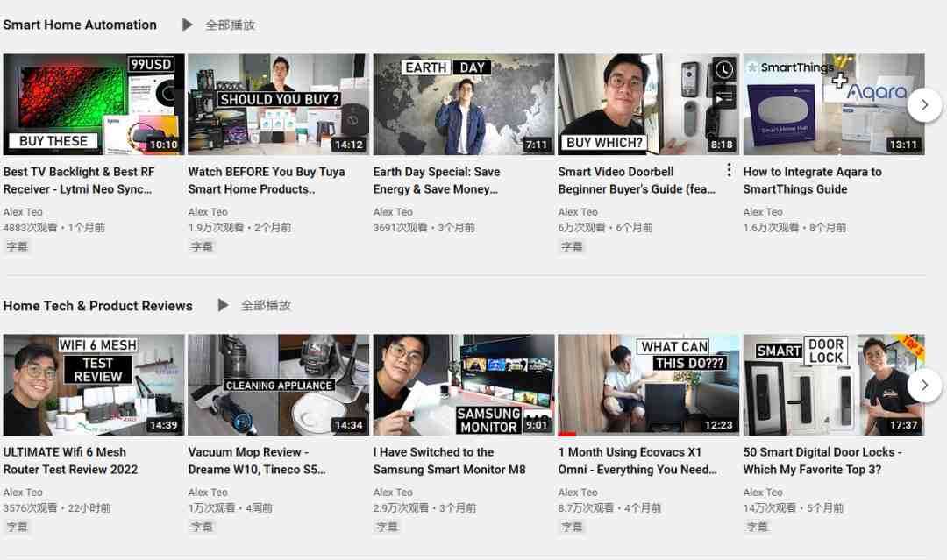This screenshot has width=947, height=560.
Task: Open title ULTIMATE Wifi 6 Mesh Router Test
Action: 70,460
